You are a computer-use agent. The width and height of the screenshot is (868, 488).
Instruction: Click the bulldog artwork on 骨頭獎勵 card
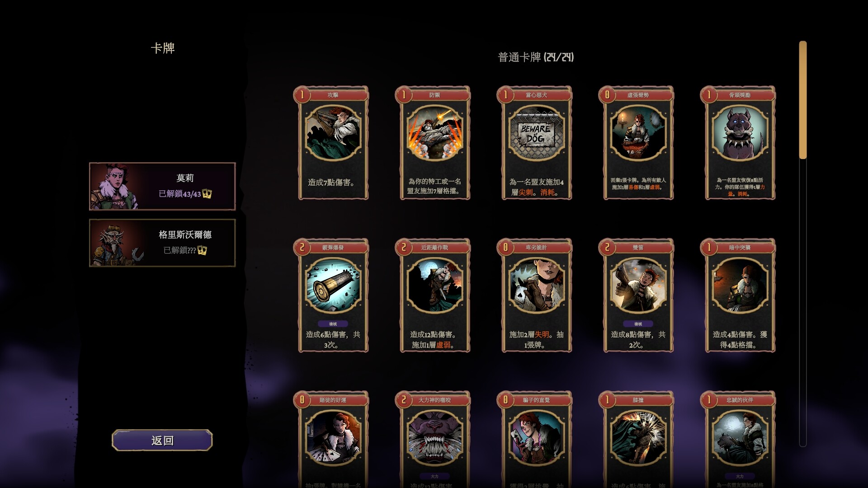pos(740,133)
